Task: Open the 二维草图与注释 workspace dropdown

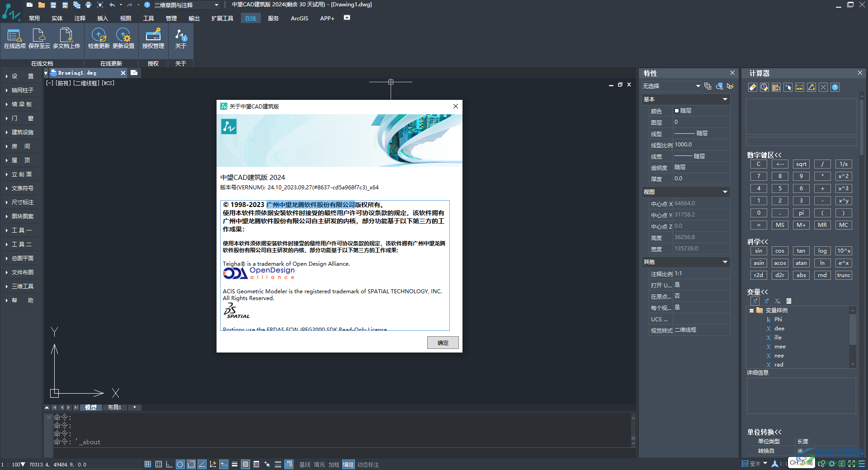Action: (186, 5)
